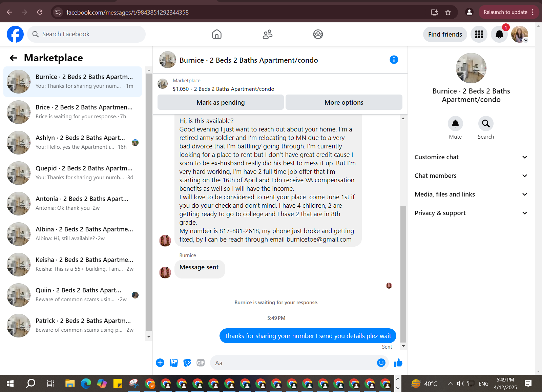
Task: Bookmark this page with star icon
Action: (x=448, y=12)
